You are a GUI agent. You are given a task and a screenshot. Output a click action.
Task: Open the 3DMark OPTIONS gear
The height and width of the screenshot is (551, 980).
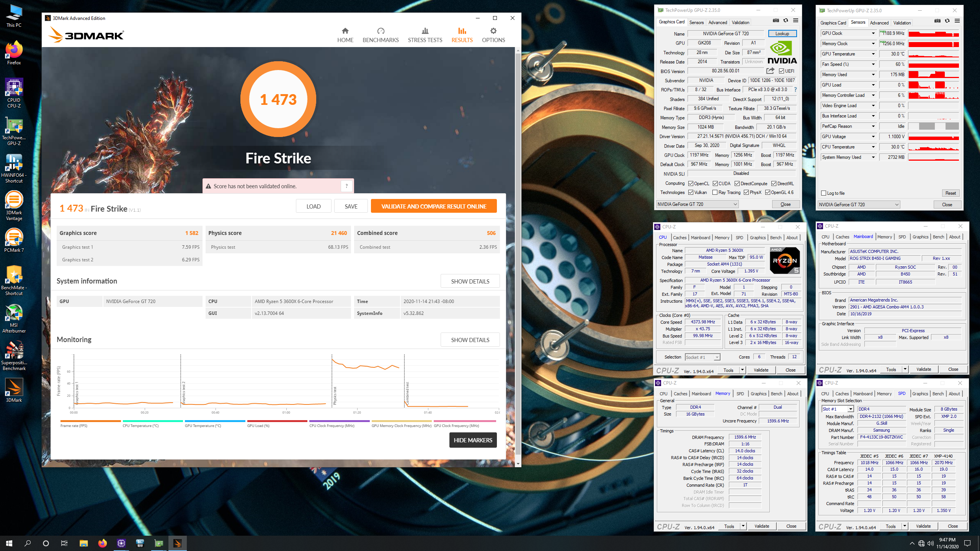[x=493, y=35]
